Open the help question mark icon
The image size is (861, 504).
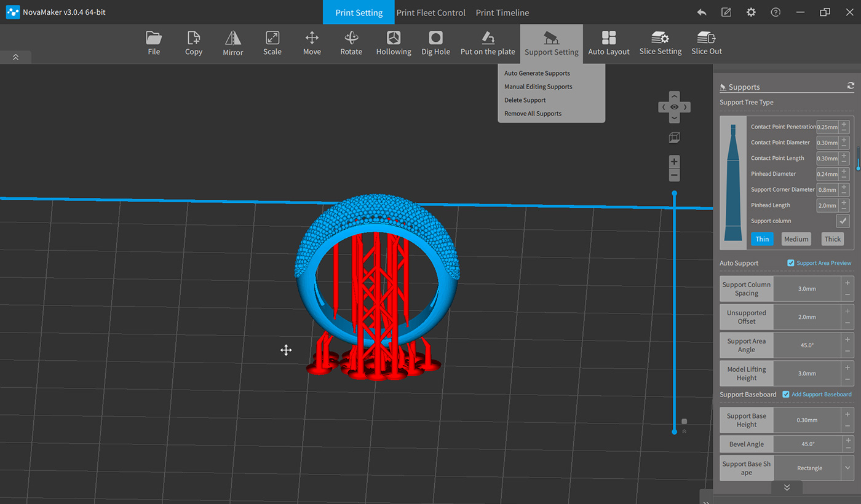tap(776, 12)
